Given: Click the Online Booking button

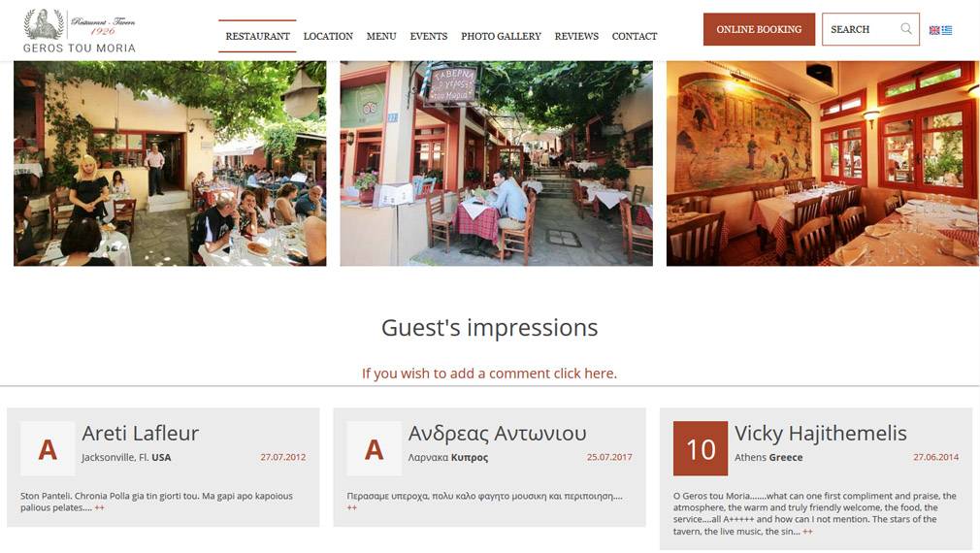Looking at the screenshot, I should tap(759, 29).
